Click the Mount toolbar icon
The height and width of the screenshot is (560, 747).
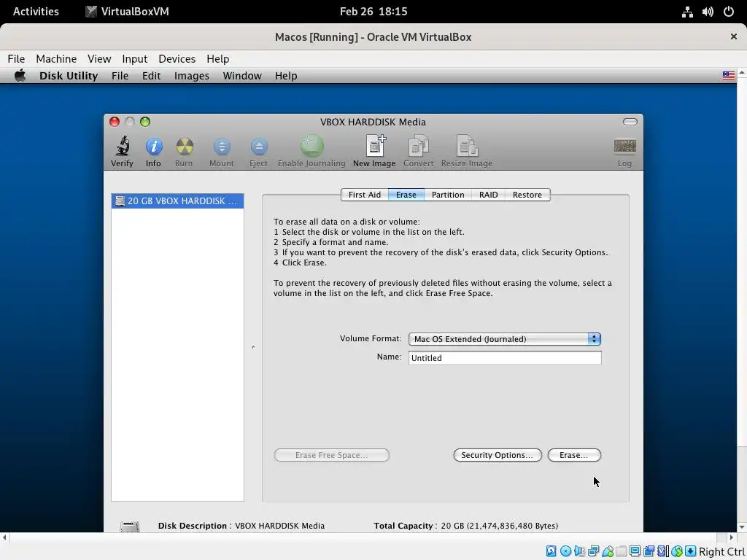[222, 146]
